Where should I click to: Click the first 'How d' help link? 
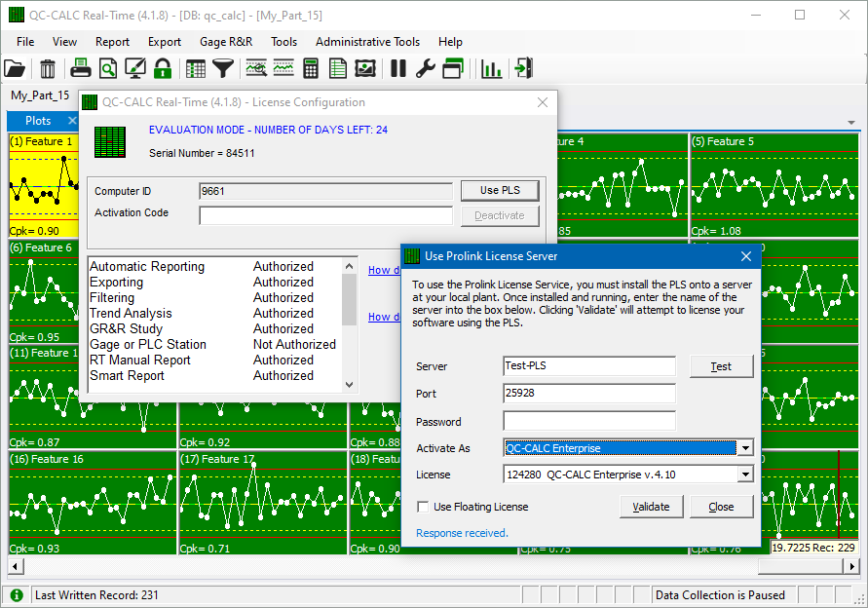coord(384,270)
